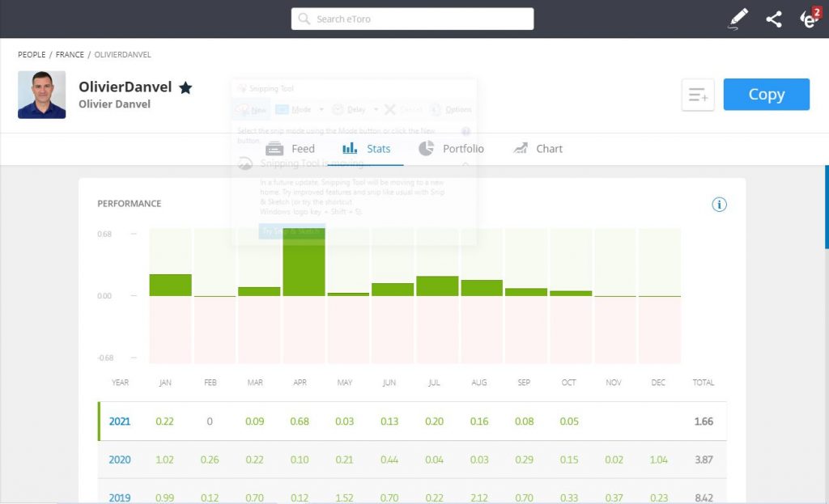Open the Portfolio tab
The image size is (829, 504).
[451, 149]
